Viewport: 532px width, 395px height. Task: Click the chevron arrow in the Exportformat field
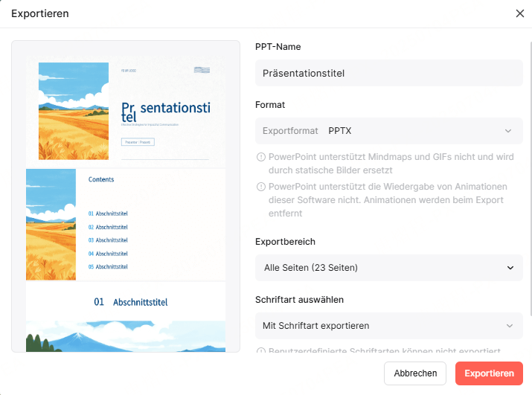click(x=508, y=131)
